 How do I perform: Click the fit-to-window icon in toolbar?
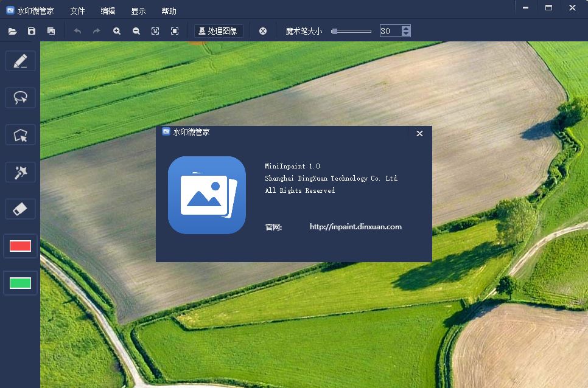coord(175,31)
